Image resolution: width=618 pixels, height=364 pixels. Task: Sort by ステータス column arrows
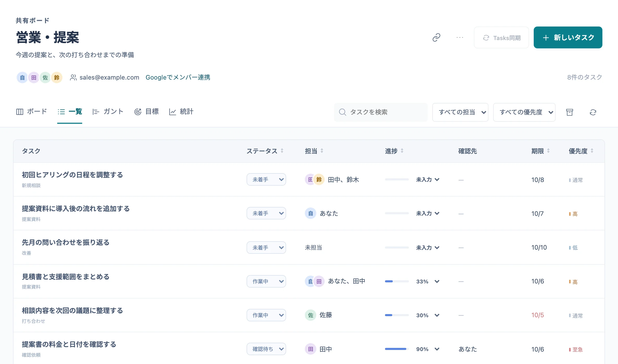282,151
